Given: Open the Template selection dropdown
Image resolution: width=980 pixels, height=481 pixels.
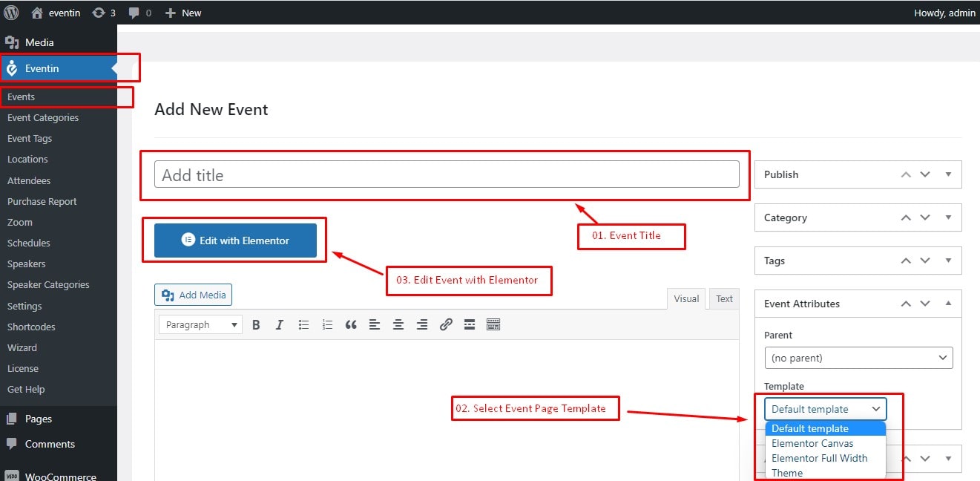Looking at the screenshot, I should coord(825,409).
